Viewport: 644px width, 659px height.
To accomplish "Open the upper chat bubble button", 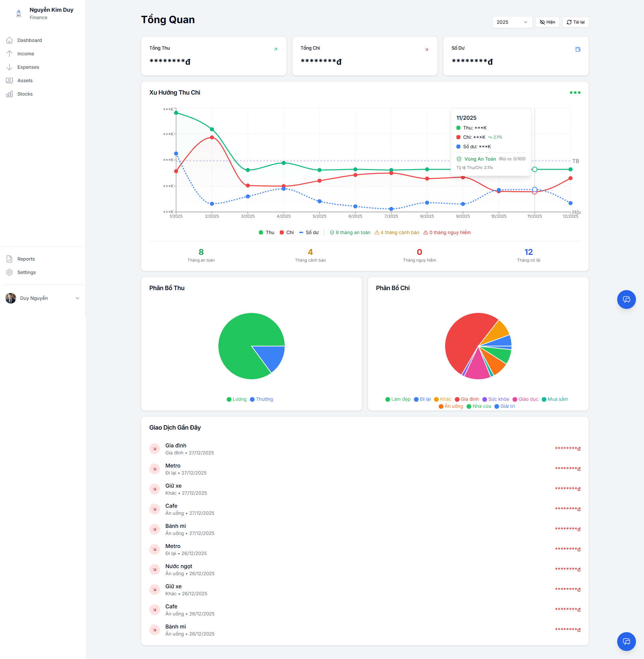I will click(x=626, y=299).
